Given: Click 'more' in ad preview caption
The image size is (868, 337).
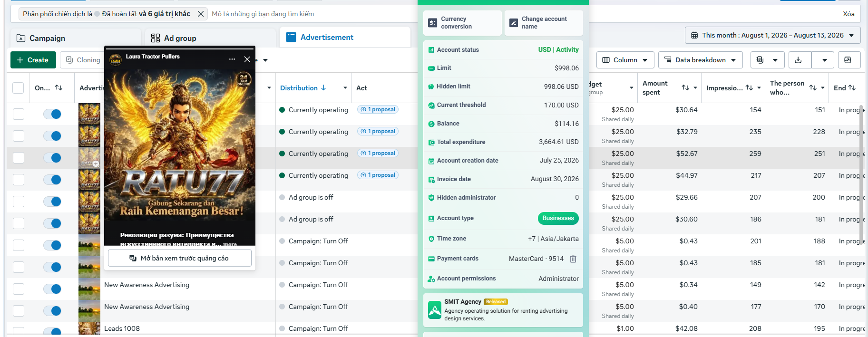Looking at the screenshot, I should click(230, 244).
